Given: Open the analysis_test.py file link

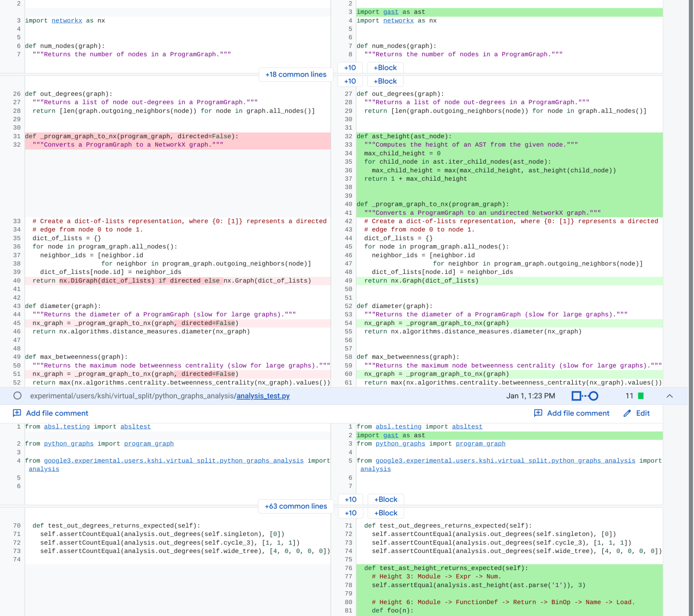Looking at the screenshot, I should coord(263,396).
